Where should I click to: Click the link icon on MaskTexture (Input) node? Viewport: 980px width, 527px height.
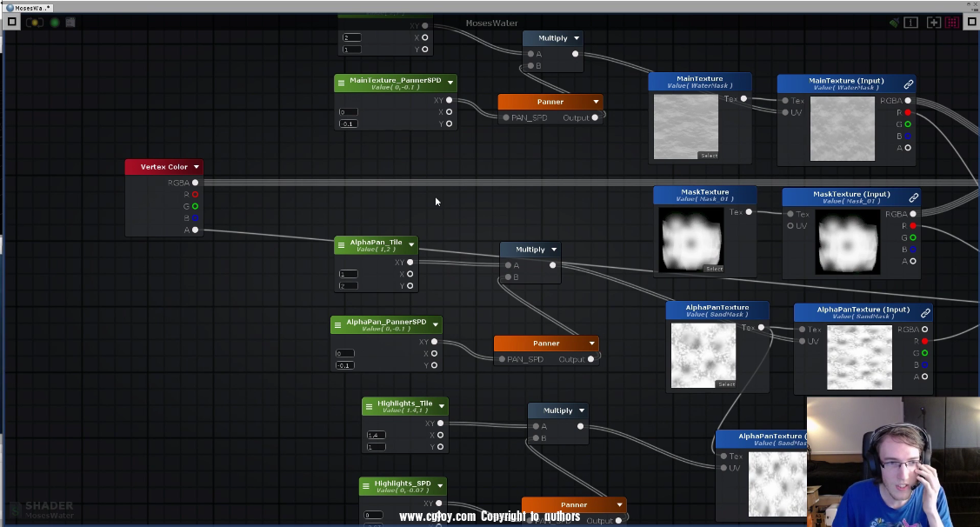(913, 198)
